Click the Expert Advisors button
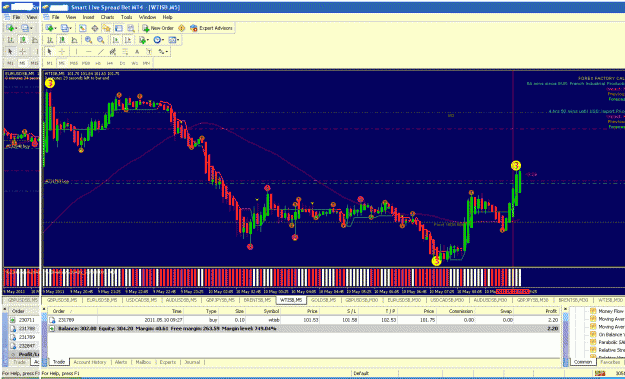This screenshot has height=379, width=625. 211,28
